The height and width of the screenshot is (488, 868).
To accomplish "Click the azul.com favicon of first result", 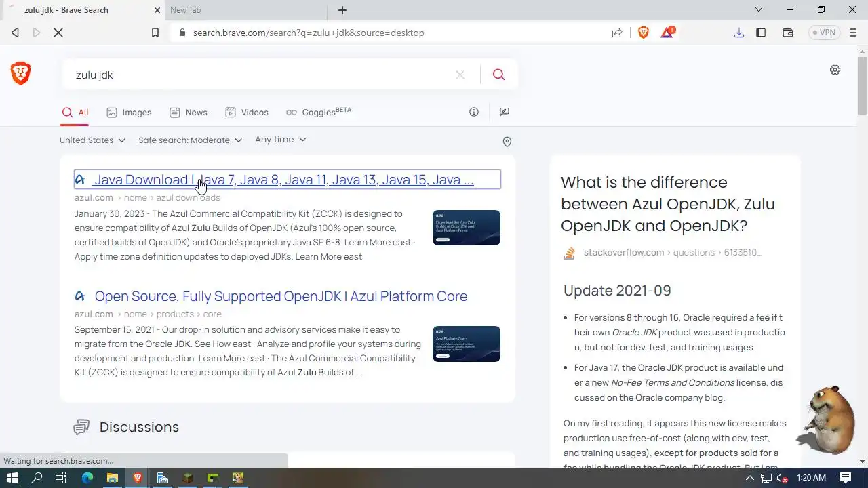I will point(80,180).
